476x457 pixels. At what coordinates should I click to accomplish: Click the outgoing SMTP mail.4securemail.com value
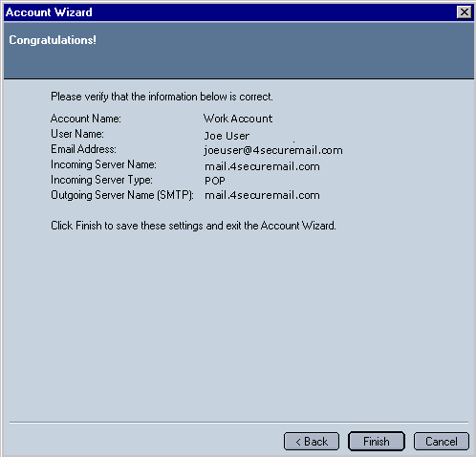pyautogui.click(x=262, y=195)
